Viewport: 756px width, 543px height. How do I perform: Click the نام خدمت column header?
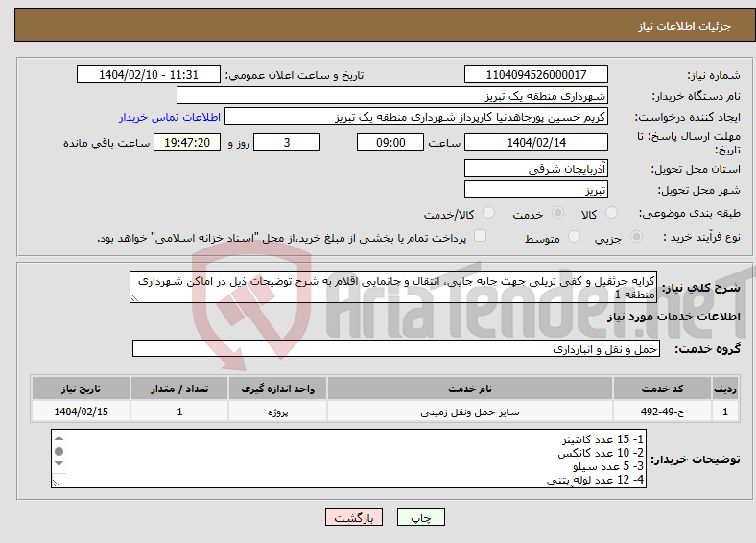(470, 389)
